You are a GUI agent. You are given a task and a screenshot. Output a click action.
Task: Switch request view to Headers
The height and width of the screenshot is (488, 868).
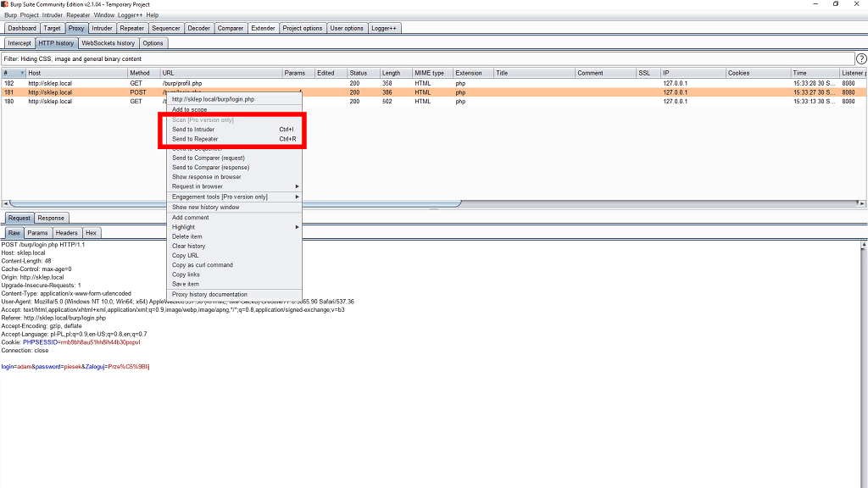[x=66, y=233]
